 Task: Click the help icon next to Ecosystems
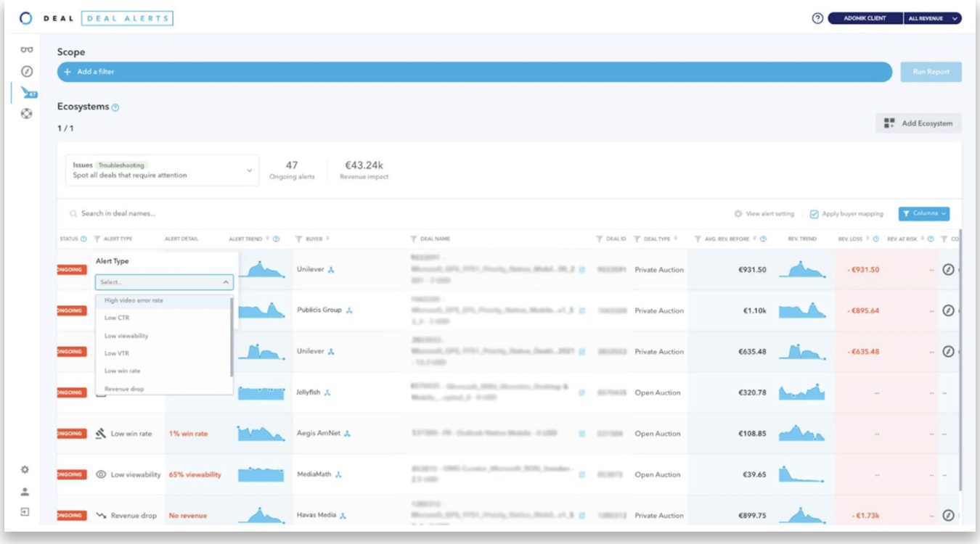(x=115, y=107)
